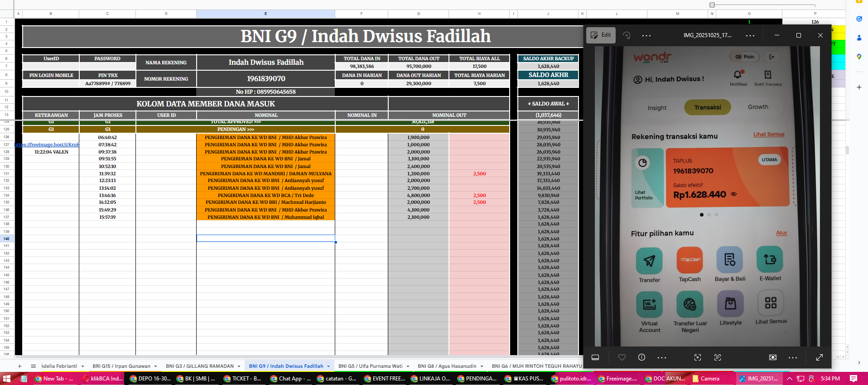The width and height of the screenshot is (868, 385).
Task: Click the fit-to-window zoom icon in photo viewer
Action: point(773,357)
